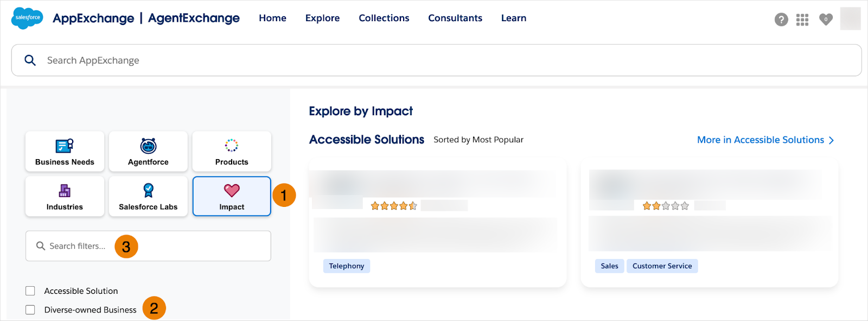Click the star rating on Sales card
The image size is (868, 321).
click(666, 206)
